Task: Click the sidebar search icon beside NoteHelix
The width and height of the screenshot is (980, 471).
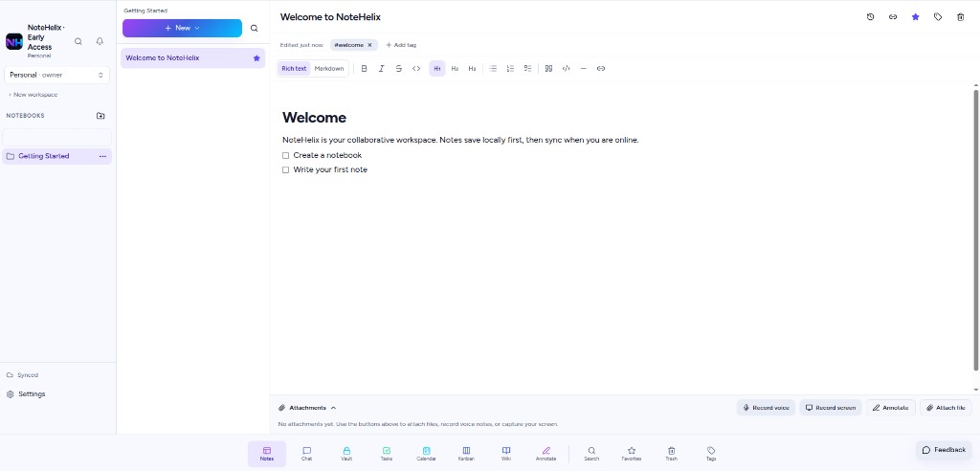Action: point(78,41)
